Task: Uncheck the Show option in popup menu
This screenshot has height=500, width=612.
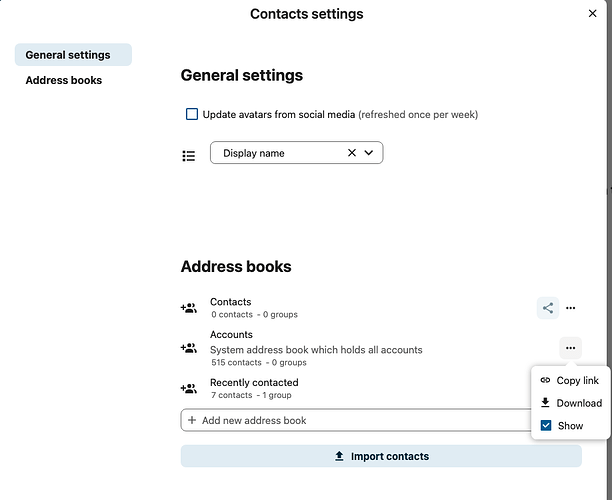Action: click(546, 426)
